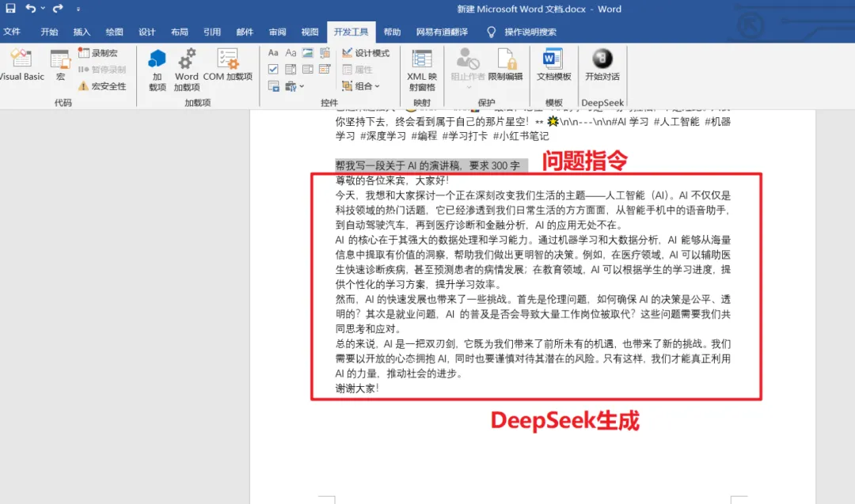Insert date picker content control
This screenshot has height=504, width=855.
click(x=325, y=69)
